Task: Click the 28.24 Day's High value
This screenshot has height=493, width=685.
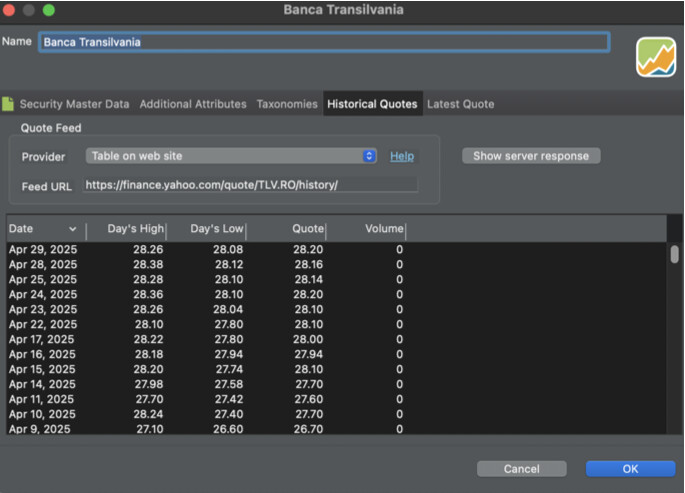Action: 148,414
